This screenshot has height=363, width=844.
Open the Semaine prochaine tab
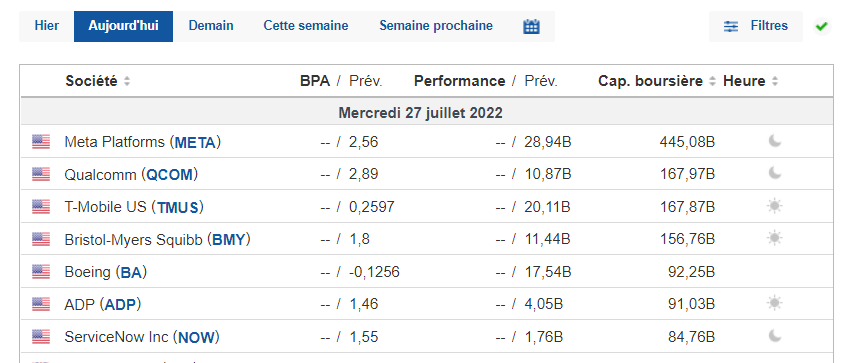pos(436,26)
